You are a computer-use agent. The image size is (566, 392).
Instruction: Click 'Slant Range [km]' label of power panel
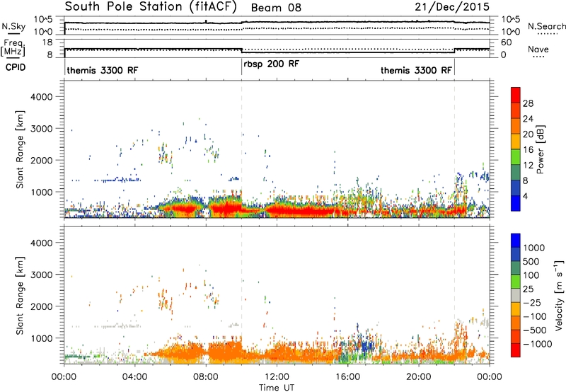point(20,149)
